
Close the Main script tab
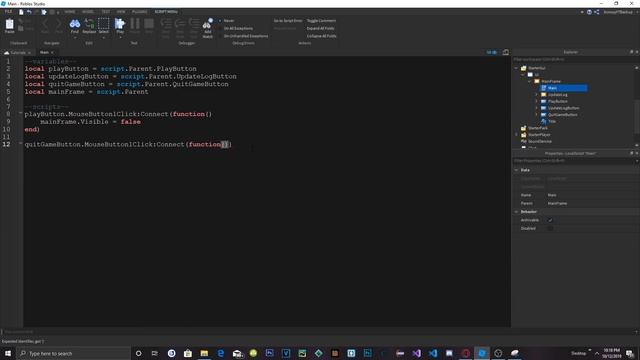[52, 53]
